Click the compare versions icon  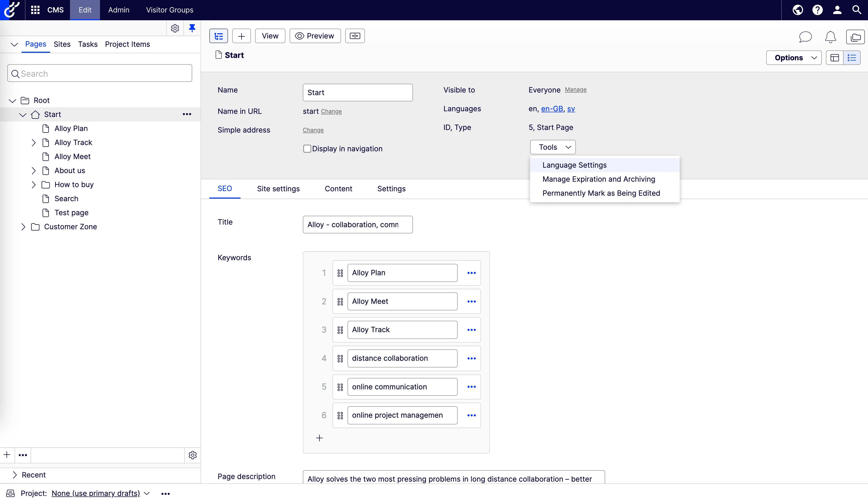point(355,36)
